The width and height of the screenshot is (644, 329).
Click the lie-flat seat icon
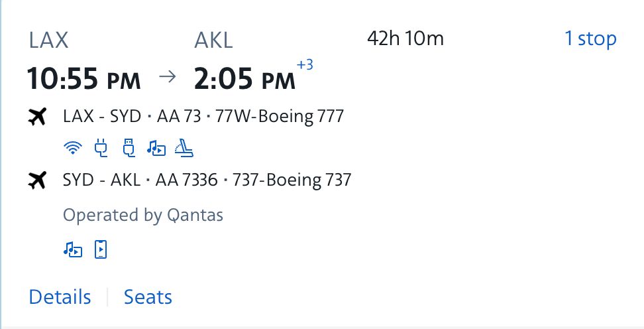[184, 149]
